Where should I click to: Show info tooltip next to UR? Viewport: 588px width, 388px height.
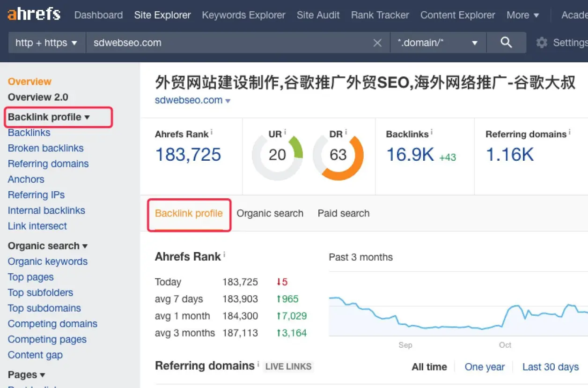pyautogui.click(x=285, y=133)
